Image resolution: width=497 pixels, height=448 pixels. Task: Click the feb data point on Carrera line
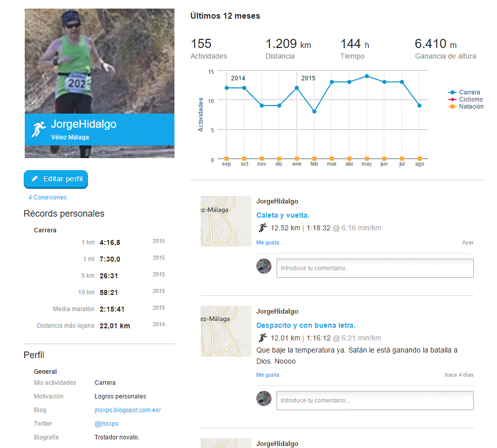click(314, 112)
